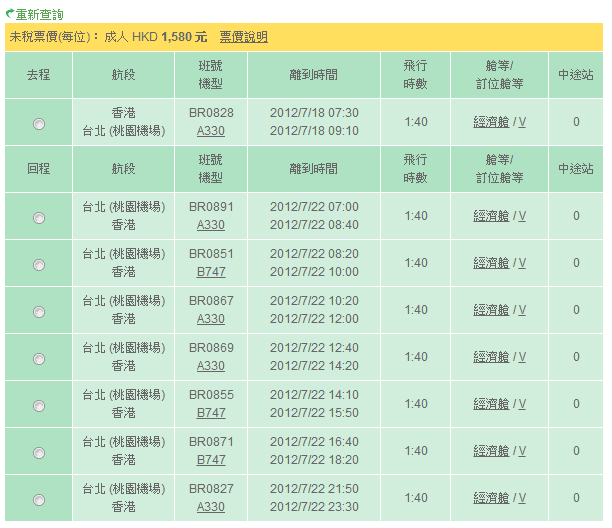Select outbound flight BR0828 radio button

point(39,124)
